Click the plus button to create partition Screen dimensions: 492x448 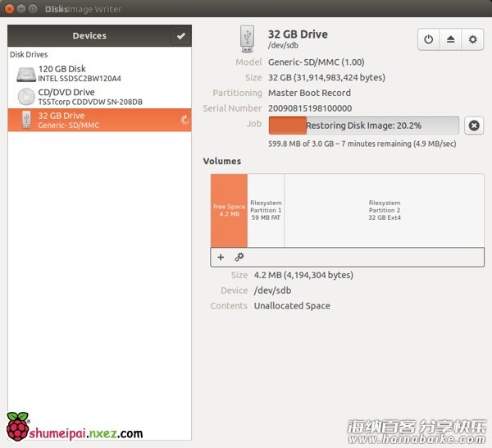coord(221,257)
